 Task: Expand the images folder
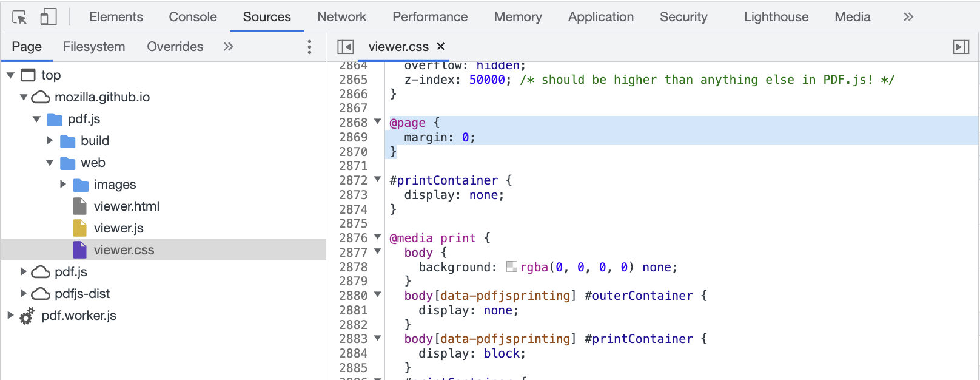tap(63, 184)
